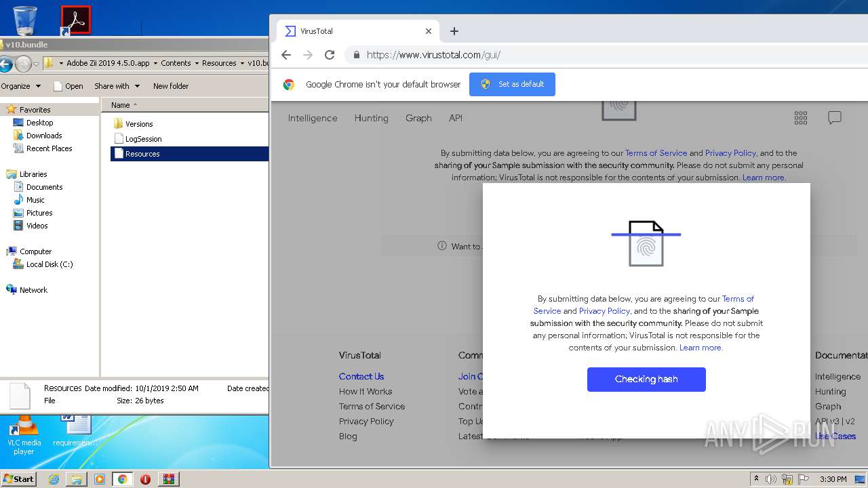
Task: Click the Chrome address bar URL
Action: coord(433,55)
